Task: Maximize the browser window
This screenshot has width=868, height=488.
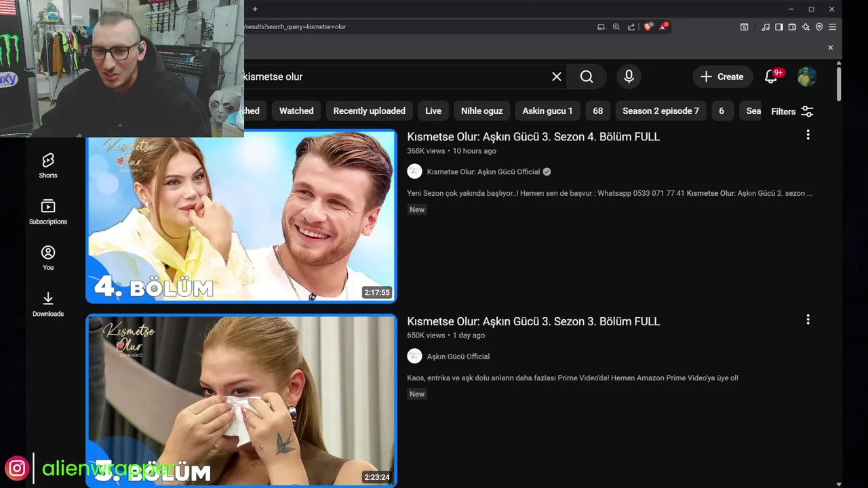Action: [x=811, y=9]
